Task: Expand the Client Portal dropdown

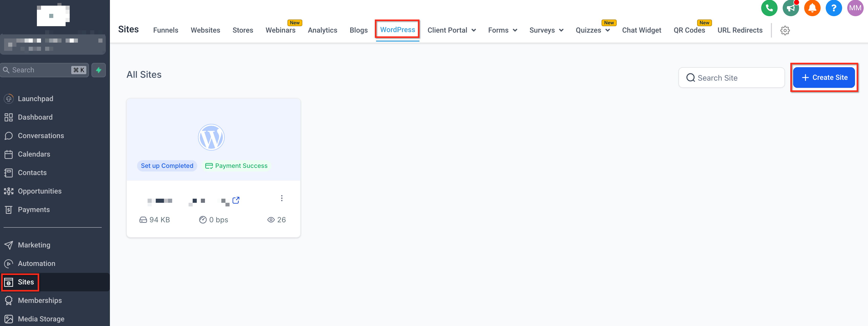Action: point(451,30)
